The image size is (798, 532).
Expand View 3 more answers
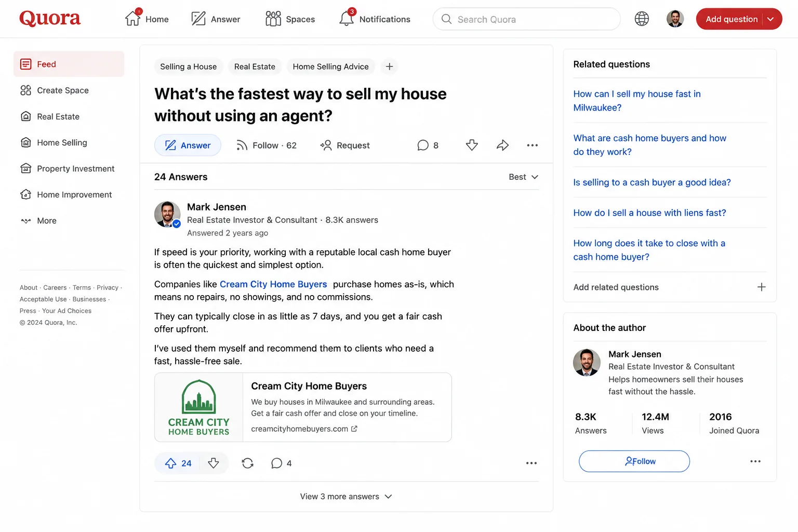346,496
